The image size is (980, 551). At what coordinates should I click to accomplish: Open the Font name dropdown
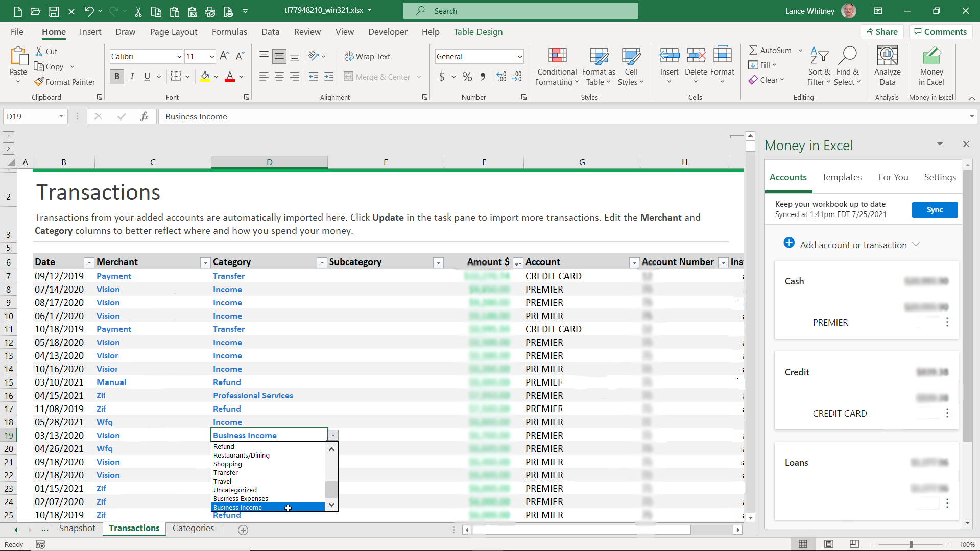tap(179, 57)
